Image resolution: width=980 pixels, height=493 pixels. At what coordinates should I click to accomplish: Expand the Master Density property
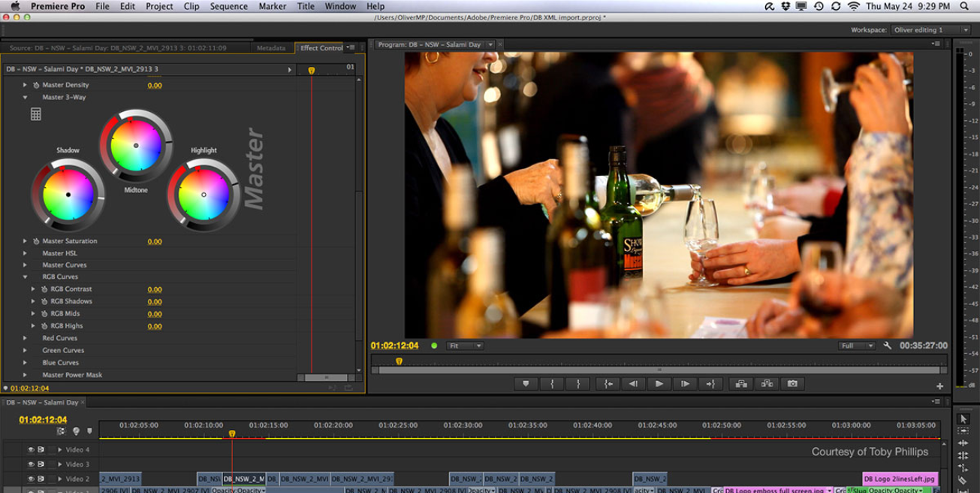pos(25,85)
